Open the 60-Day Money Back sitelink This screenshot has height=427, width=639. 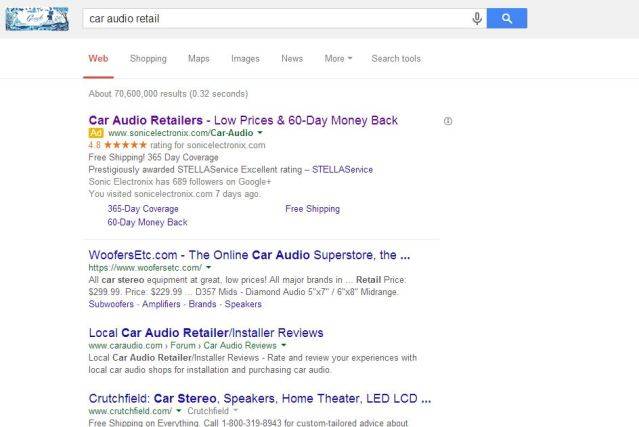[x=148, y=222]
